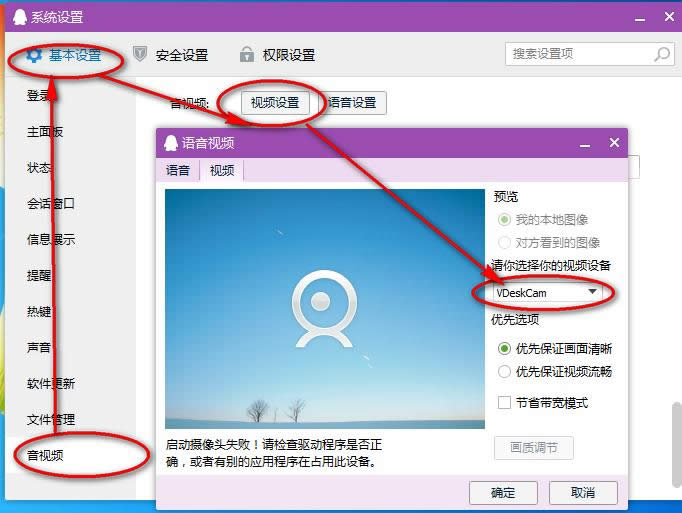682x513 pixels.
Task: Enable the 节省带宽模式 checkbox
Action: [x=505, y=402]
